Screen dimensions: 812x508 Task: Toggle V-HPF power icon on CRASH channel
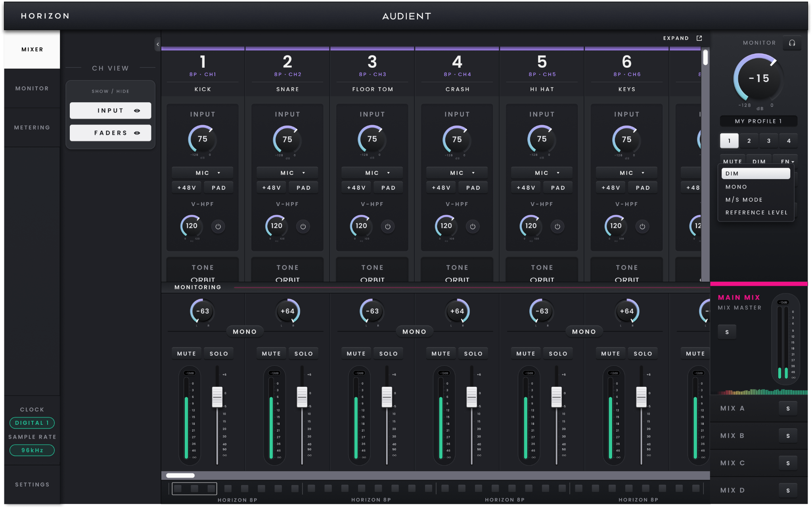[473, 227]
